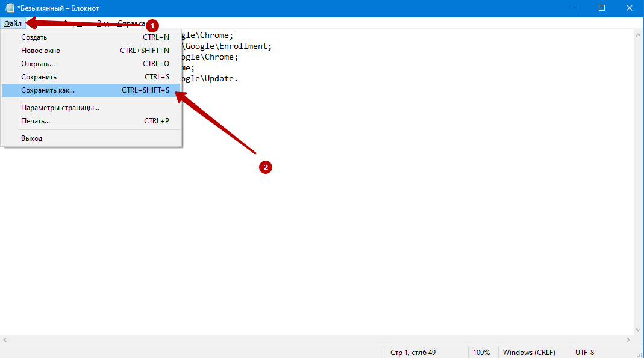The width and height of the screenshot is (644, 358).
Task: Select Печать... from the menu
Action: click(36, 121)
